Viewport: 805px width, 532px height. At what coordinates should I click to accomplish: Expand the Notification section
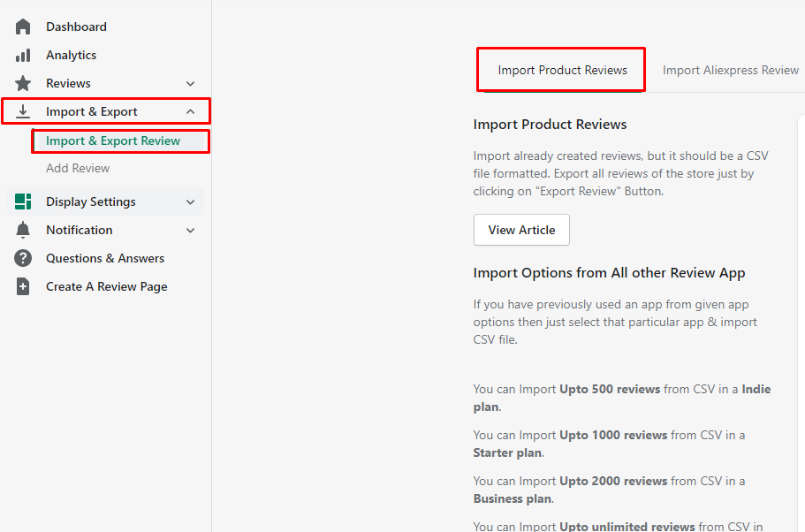[x=190, y=229]
